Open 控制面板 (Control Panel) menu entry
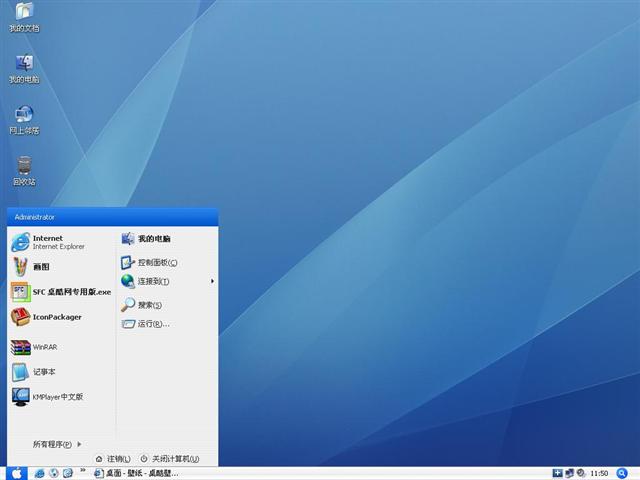Viewport: 640px width, 480px height. tap(156, 263)
